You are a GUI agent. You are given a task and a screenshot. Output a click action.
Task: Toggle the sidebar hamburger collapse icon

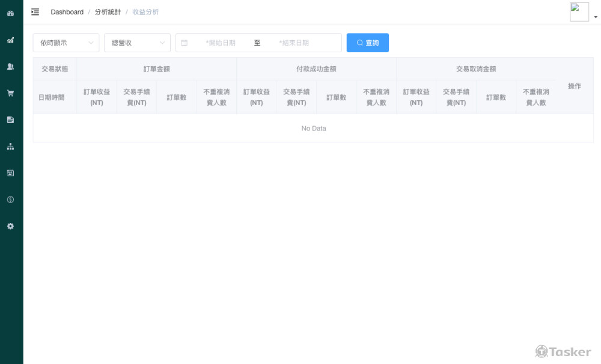[x=35, y=12]
